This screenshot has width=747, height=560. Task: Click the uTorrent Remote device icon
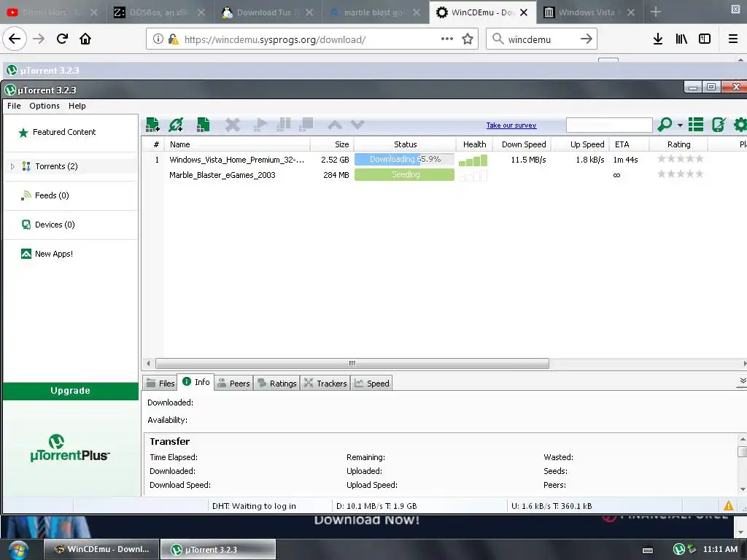(x=719, y=125)
